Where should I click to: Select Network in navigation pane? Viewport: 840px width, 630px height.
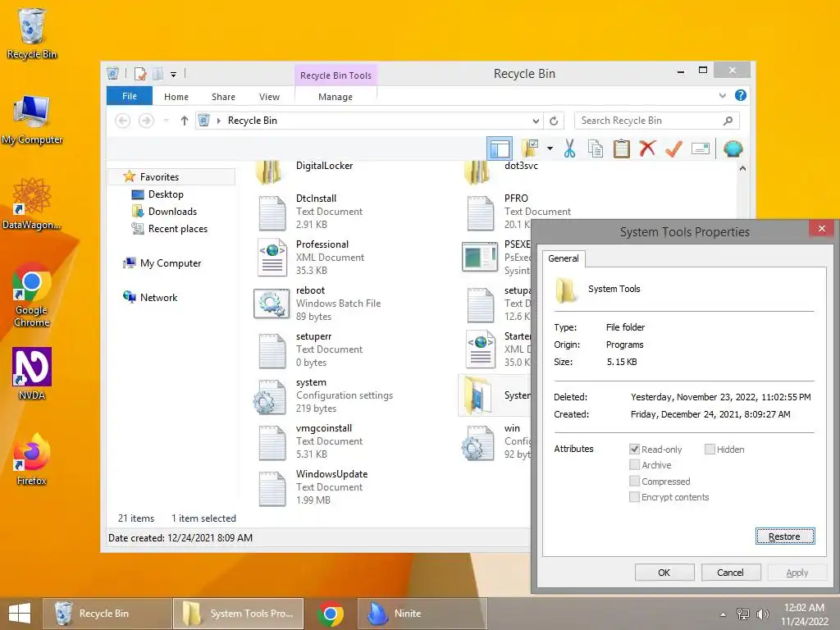[158, 297]
